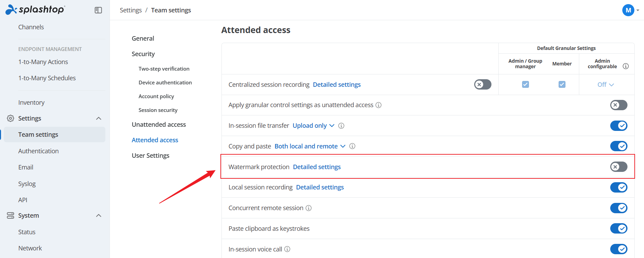Uncheck the Member checkbox for session recording
This screenshot has width=644, height=258.
pyautogui.click(x=562, y=84)
